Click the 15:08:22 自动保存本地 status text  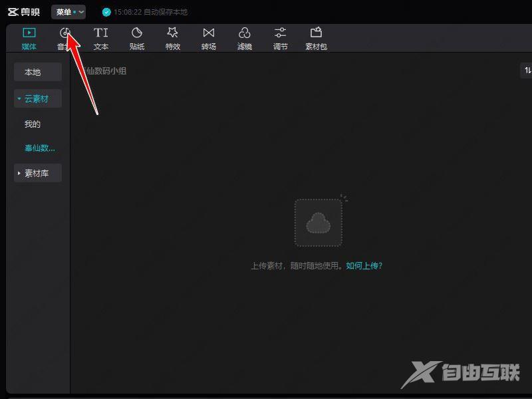point(151,12)
